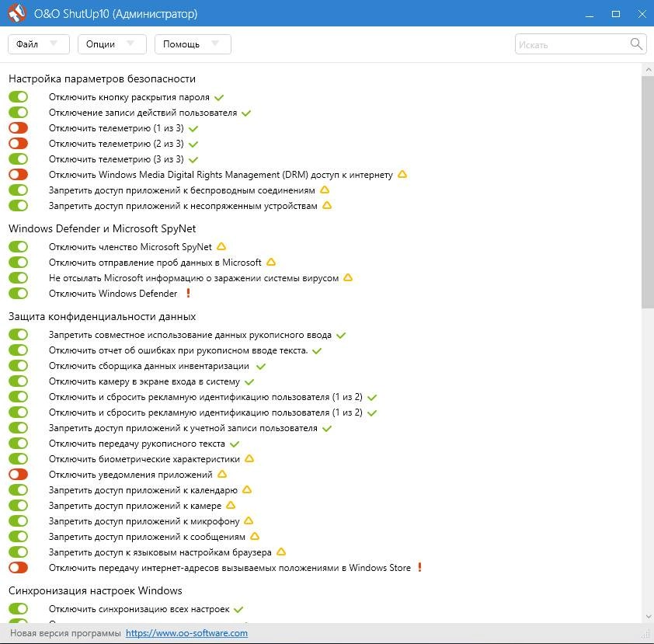The image size is (654, 644).
Task: Click warning triangle beside "беспроводным соединениям" row
Action: 325,190
